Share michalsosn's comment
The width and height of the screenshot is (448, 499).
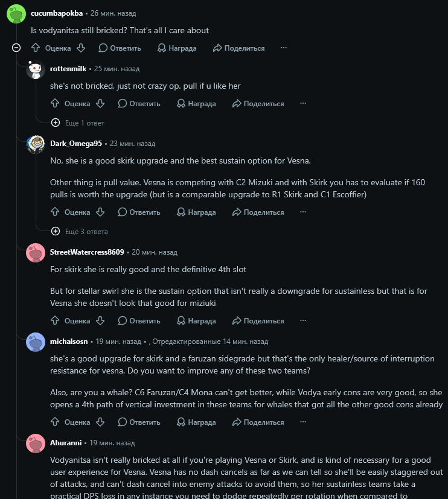coord(258,422)
